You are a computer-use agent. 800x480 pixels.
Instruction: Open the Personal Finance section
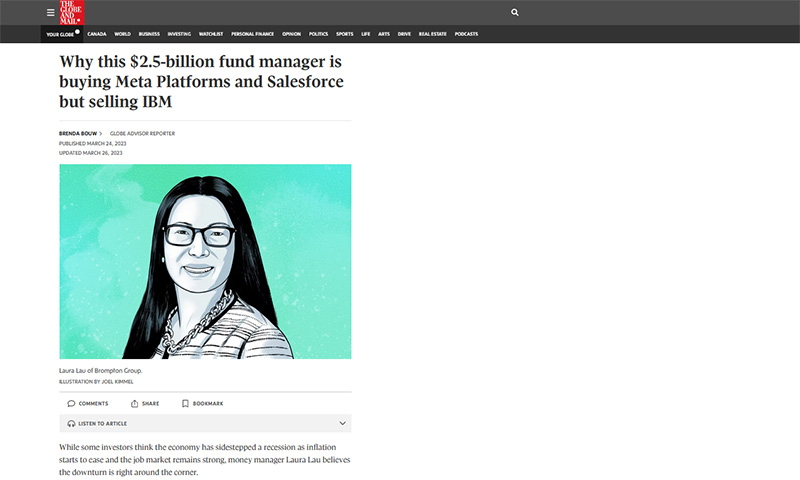coord(253,34)
